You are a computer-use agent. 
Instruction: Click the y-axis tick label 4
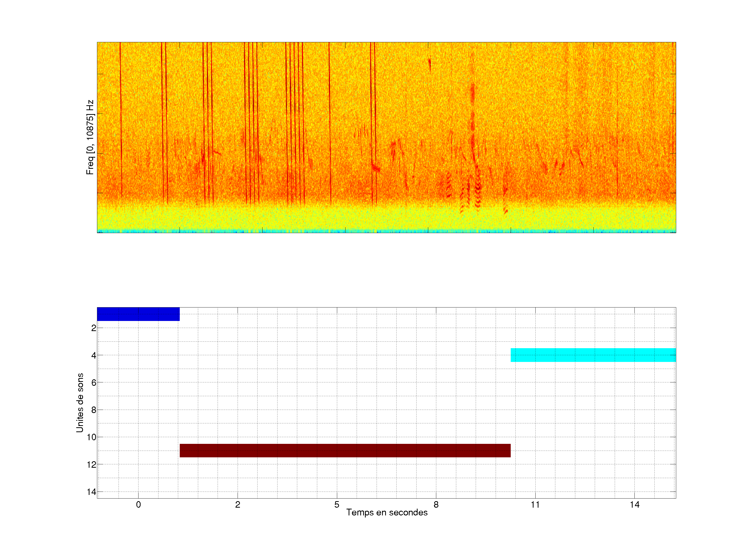pos(94,355)
